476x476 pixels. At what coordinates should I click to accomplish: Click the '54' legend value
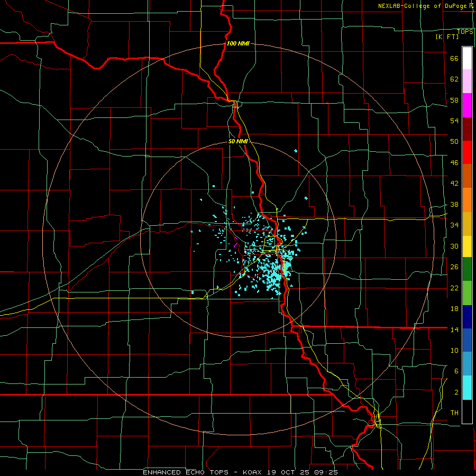(454, 121)
